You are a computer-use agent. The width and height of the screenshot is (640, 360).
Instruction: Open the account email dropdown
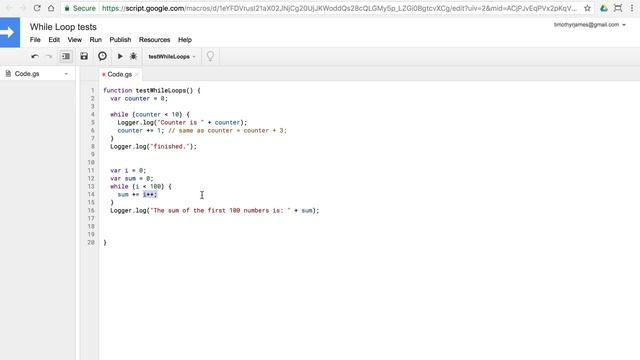point(589,25)
